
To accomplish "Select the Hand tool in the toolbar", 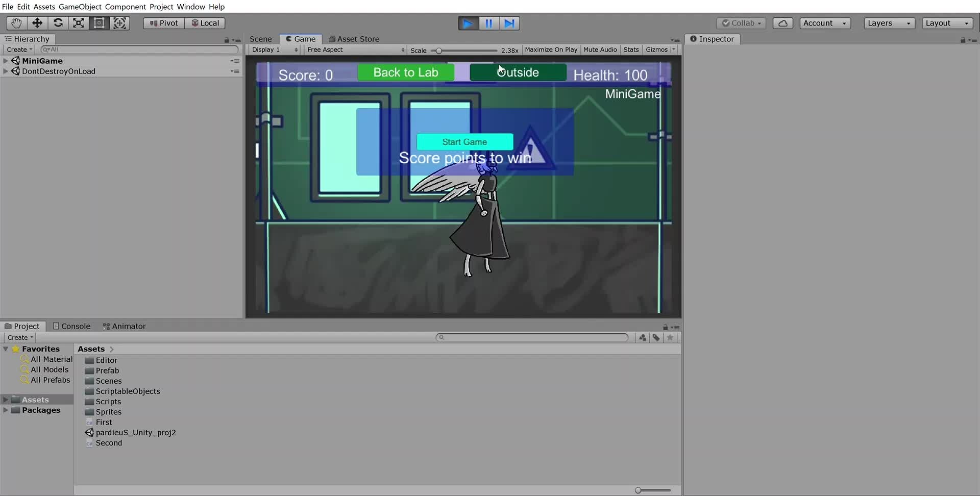I will click(16, 23).
